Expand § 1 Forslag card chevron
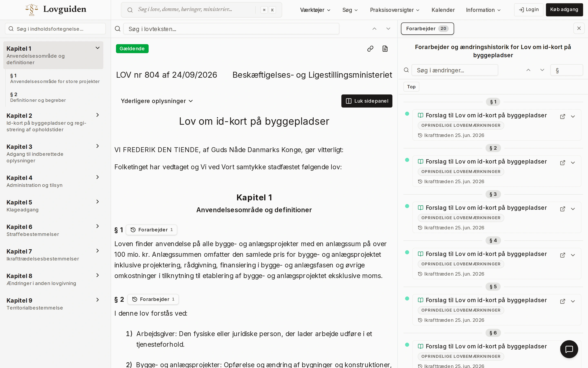Screen dimensions: 588x368 click(x=573, y=117)
